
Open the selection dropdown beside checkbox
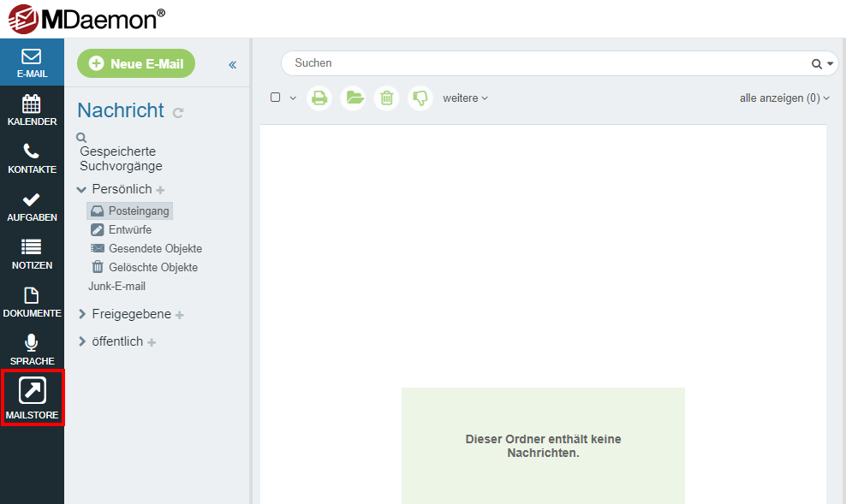[x=293, y=98]
